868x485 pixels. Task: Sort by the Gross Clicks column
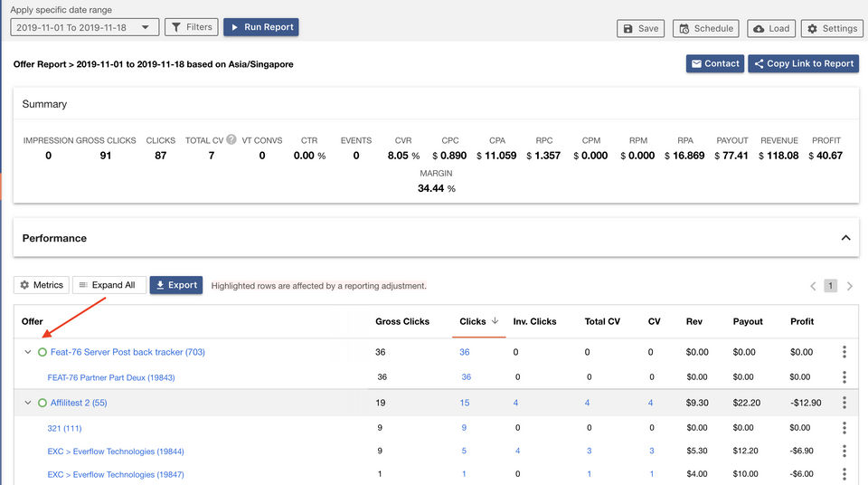pyautogui.click(x=402, y=321)
